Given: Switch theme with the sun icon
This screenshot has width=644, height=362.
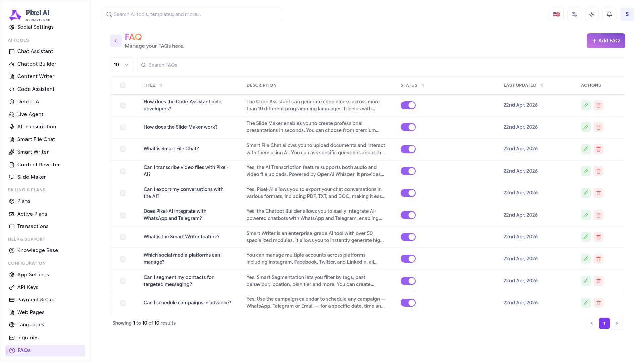Looking at the screenshot, I should point(592,14).
